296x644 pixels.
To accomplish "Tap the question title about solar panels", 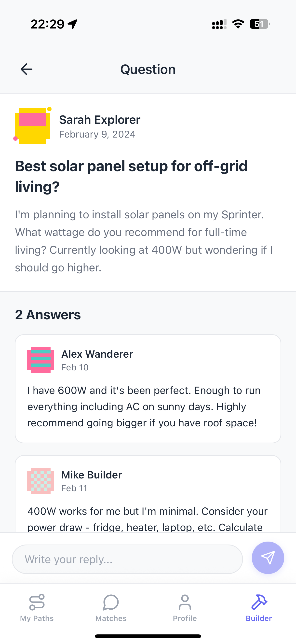I will [131, 176].
